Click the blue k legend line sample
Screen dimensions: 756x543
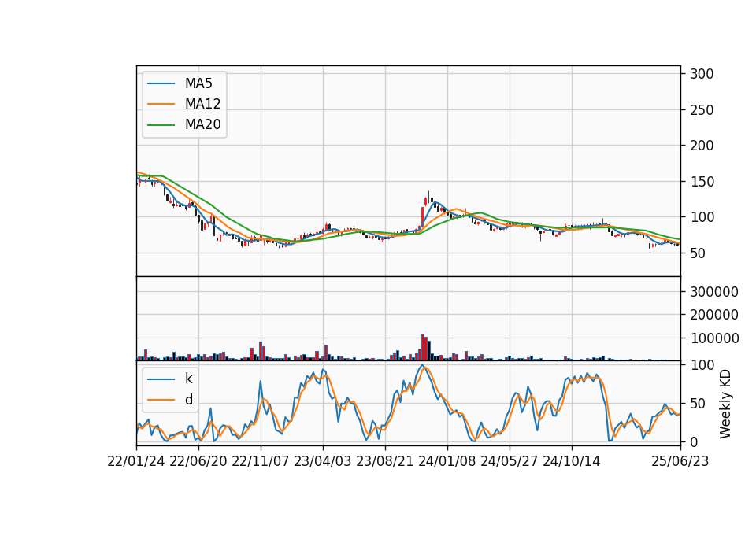tap(161, 379)
